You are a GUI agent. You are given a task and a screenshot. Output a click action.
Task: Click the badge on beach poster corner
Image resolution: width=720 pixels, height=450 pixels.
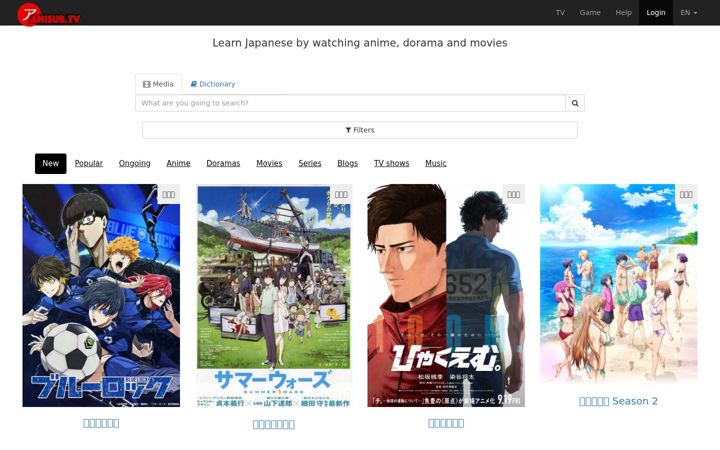pyautogui.click(x=686, y=195)
